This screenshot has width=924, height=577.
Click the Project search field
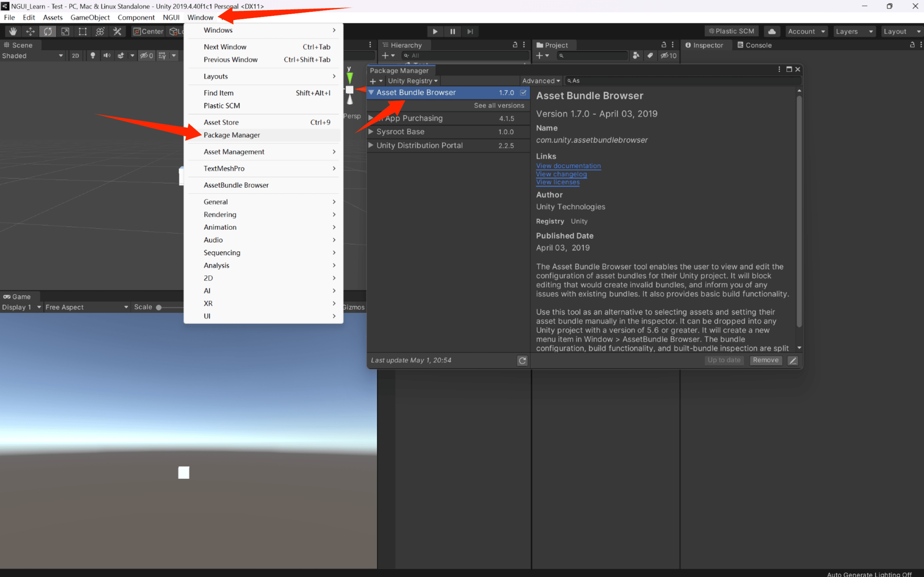592,56
